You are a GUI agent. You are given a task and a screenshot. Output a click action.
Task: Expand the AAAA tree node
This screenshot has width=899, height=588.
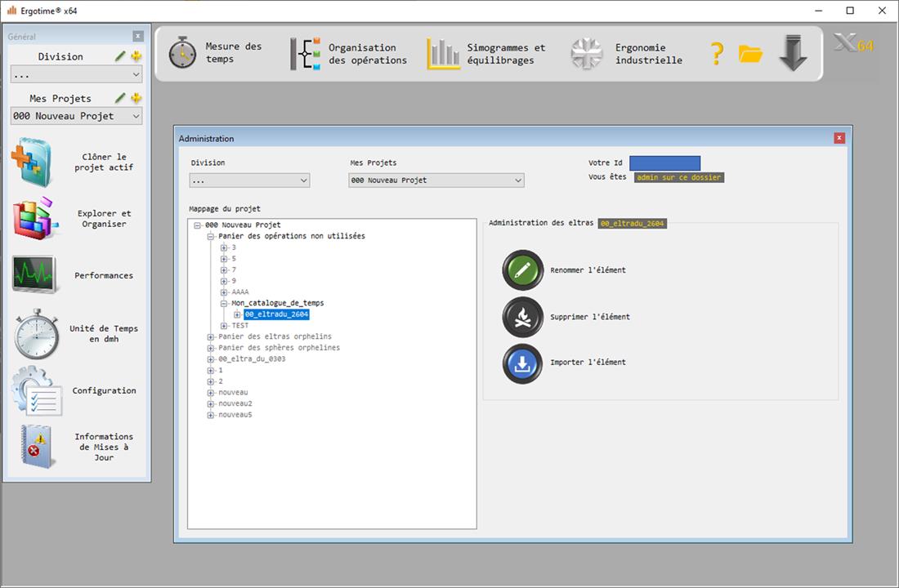(224, 292)
